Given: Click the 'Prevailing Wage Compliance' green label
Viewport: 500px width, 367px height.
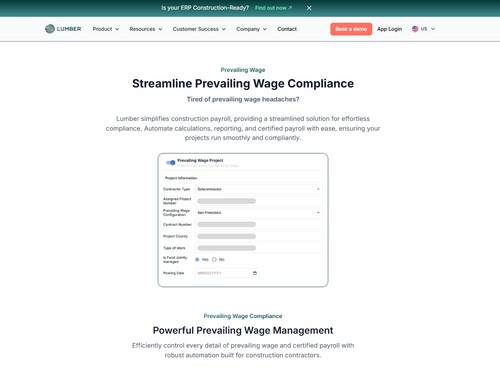Looking at the screenshot, I should [243, 316].
